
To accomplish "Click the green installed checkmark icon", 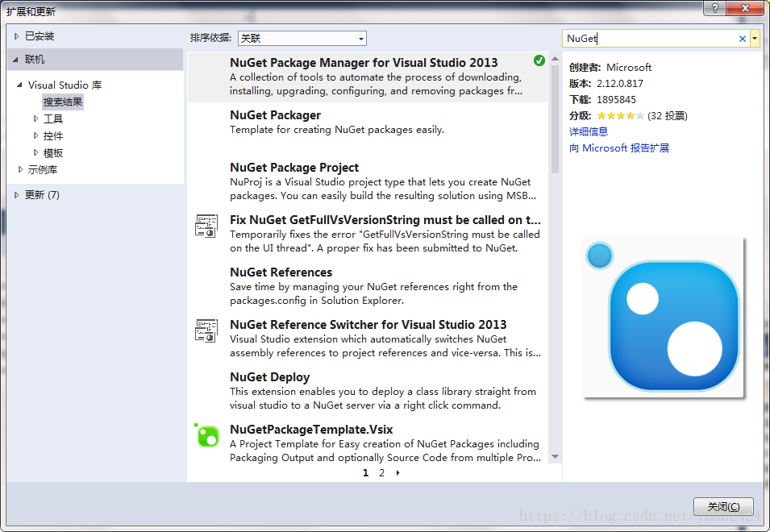I will tap(539, 60).
